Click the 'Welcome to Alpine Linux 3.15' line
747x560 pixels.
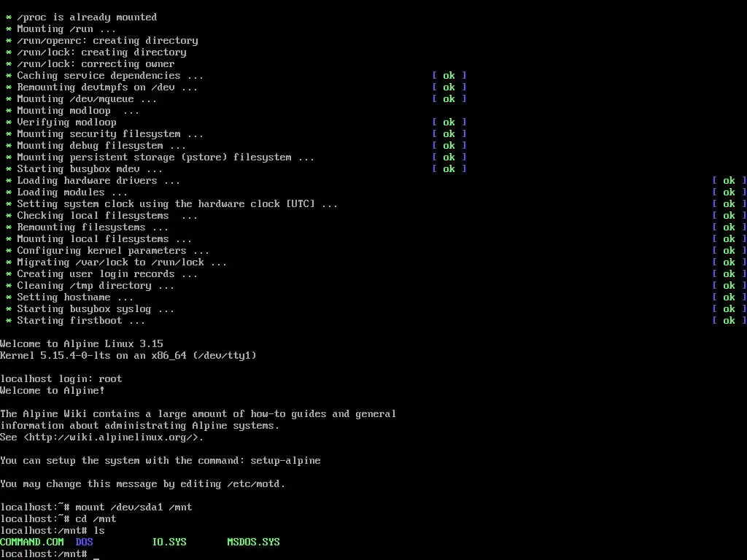[82, 344]
